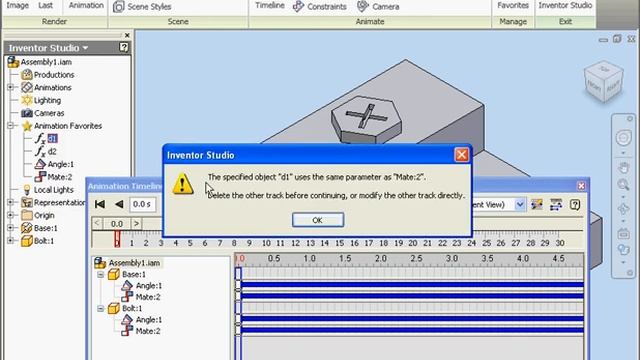The height and width of the screenshot is (360, 640).
Task: Close the Animation Timeline window
Action: click(581, 186)
